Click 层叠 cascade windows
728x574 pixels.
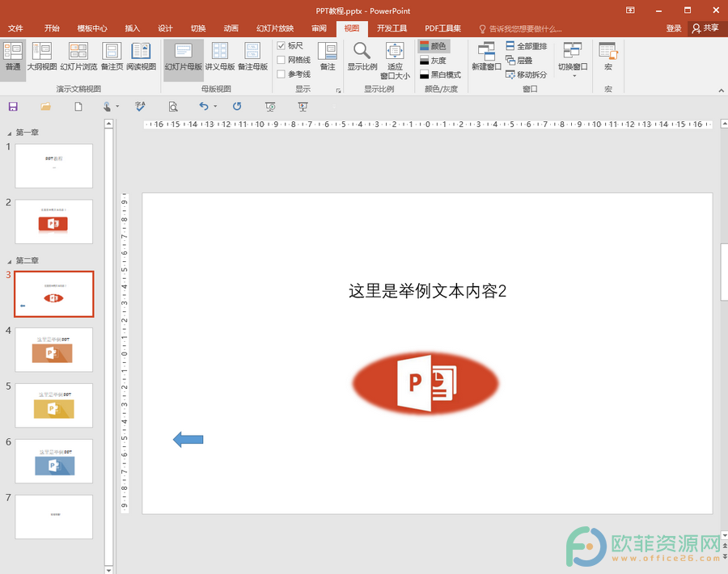(519, 61)
